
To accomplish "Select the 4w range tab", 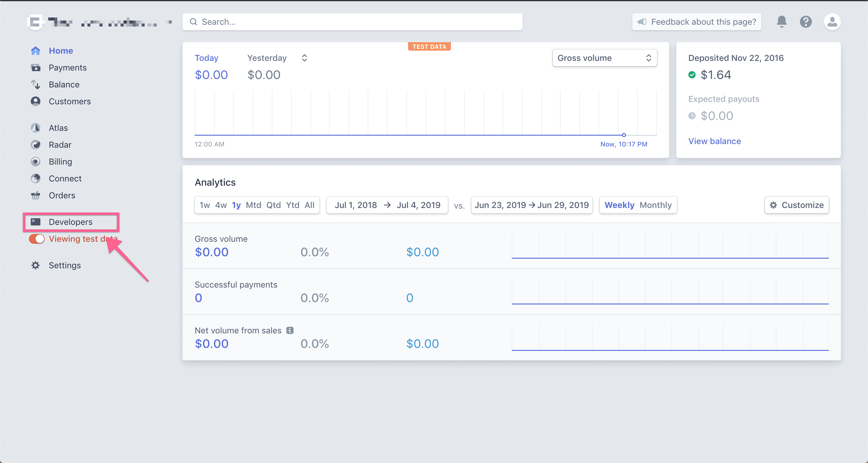I will click(x=221, y=205).
